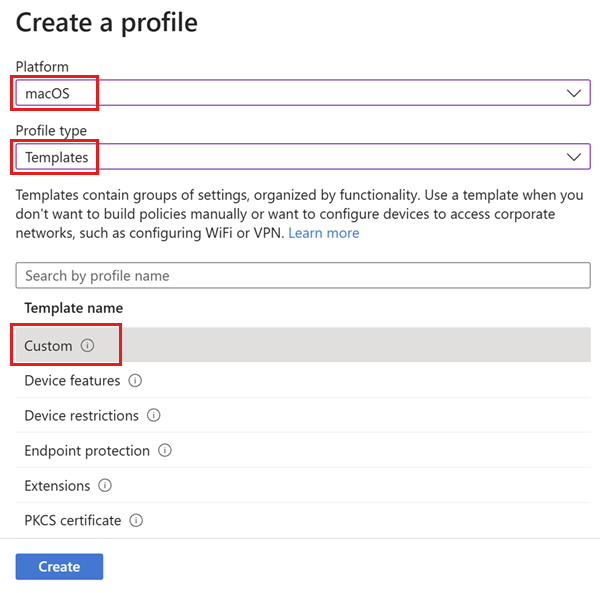
Task: Pick the PKCS certificate template
Action: tap(73, 520)
